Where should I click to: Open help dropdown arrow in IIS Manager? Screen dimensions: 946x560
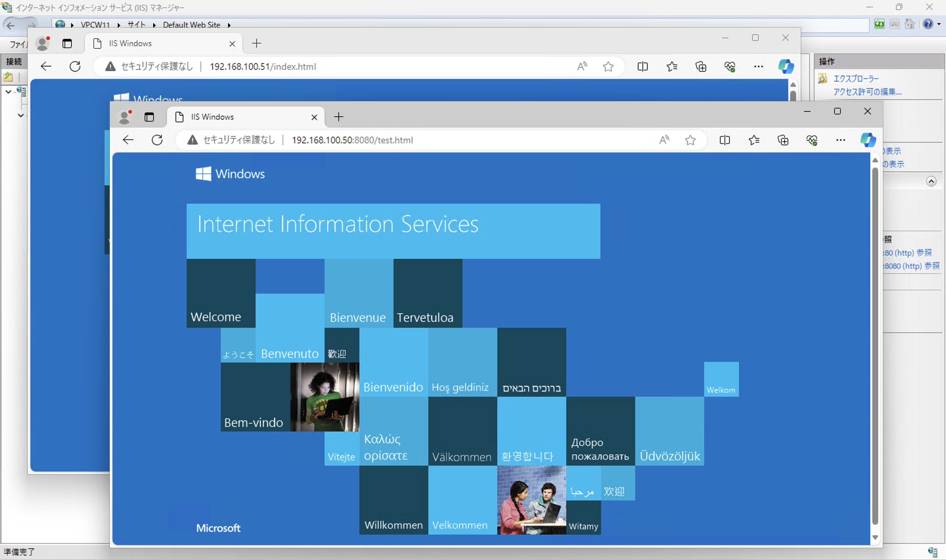(x=939, y=25)
